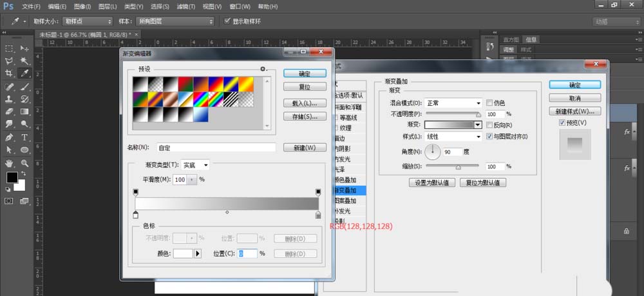Viewport: 644px width, 296px height.
Task: Click 存储(S)... button
Action: (x=305, y=117)
